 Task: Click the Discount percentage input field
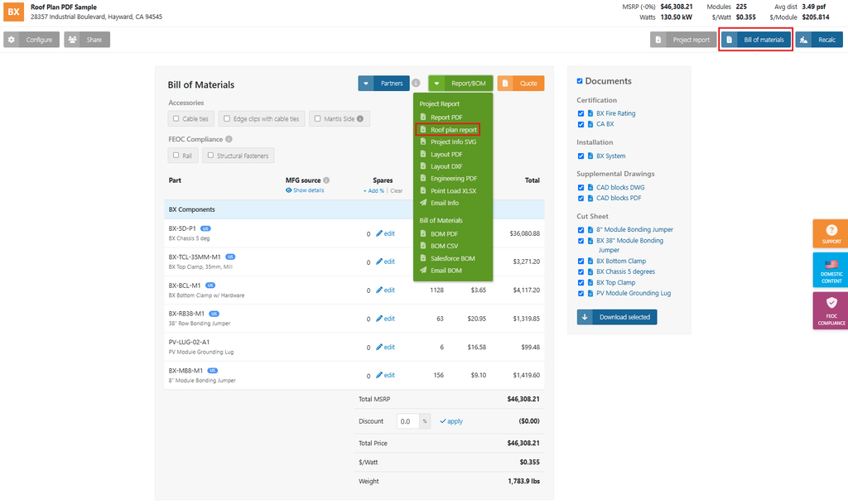408,421
